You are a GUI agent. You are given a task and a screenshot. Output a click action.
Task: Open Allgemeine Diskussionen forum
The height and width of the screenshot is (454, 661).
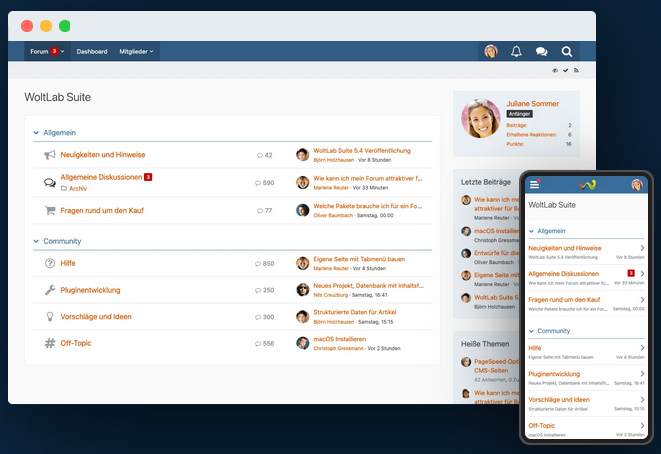coord(101,177)
